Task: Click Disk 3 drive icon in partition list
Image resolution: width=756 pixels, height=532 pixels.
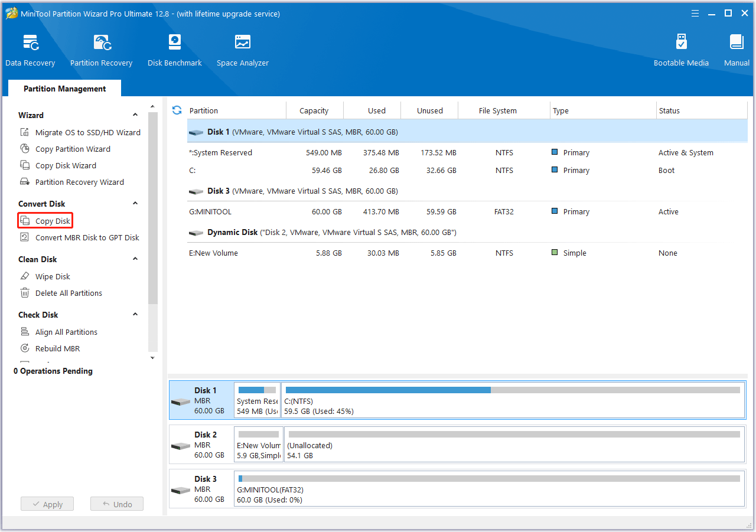Action: (x=196, y=192)
